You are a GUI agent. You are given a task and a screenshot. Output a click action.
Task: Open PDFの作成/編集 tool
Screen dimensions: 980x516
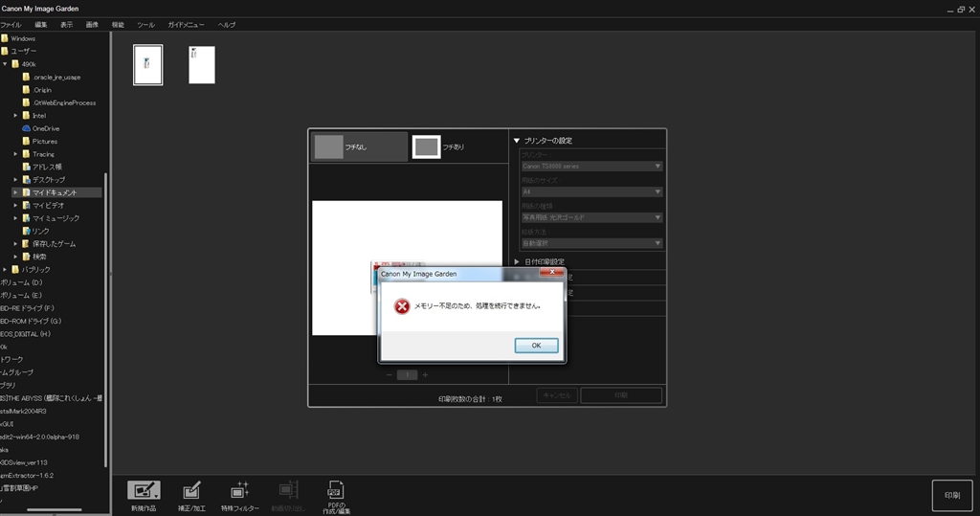(x=336, y=497)
